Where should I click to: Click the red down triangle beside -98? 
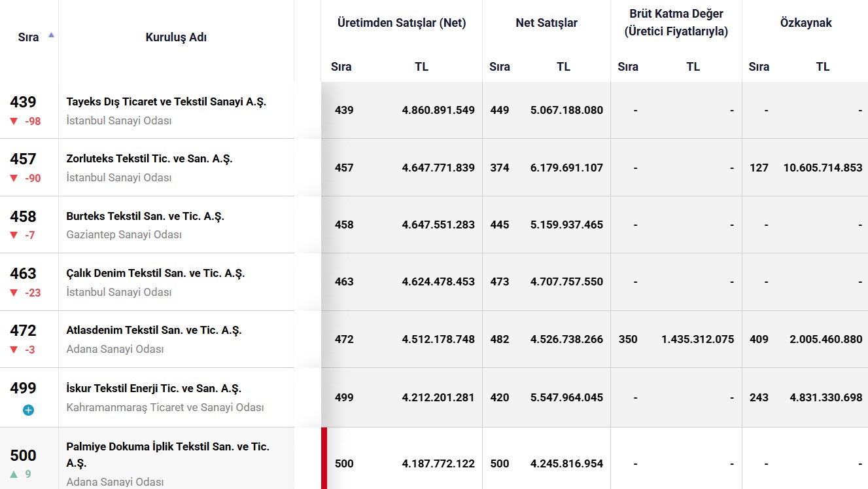[x=14, y=121]
